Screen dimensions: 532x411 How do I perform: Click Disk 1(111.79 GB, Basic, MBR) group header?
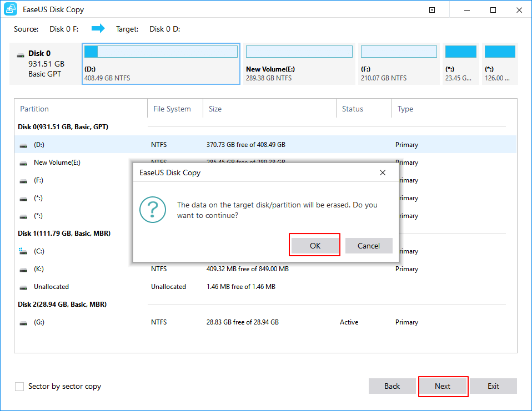click(64, 233)
